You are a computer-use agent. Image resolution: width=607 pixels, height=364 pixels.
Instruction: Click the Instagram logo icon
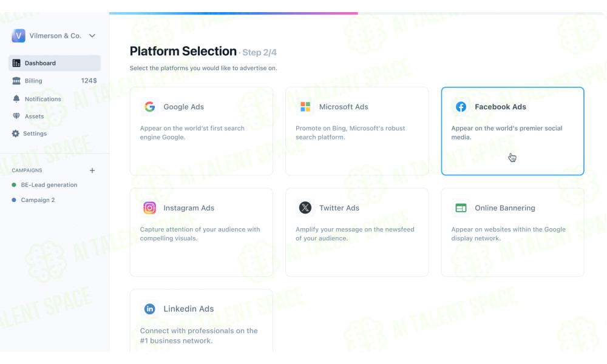click(x=150, y=207)
